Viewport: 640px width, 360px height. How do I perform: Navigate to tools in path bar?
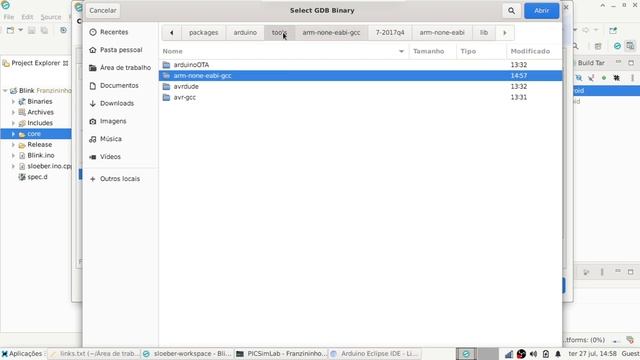[x=280, y=33]
